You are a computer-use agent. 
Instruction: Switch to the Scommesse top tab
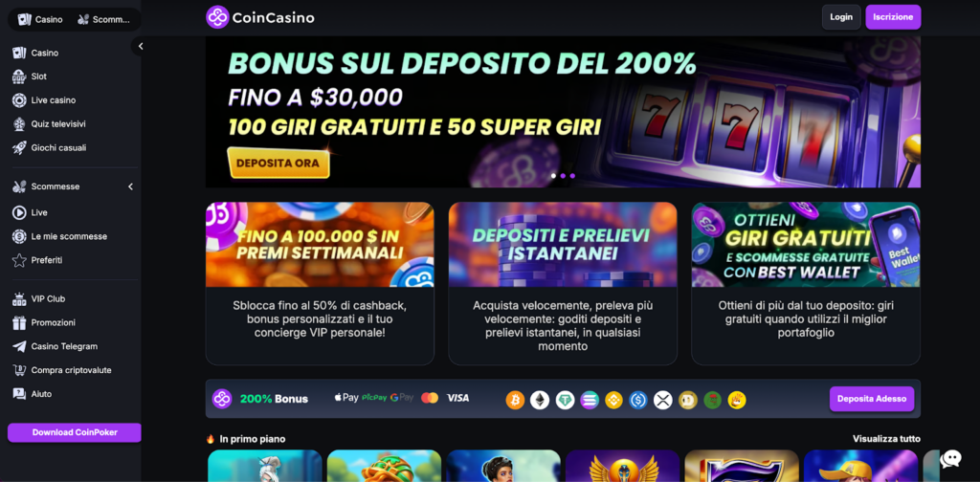coord(103,19)
